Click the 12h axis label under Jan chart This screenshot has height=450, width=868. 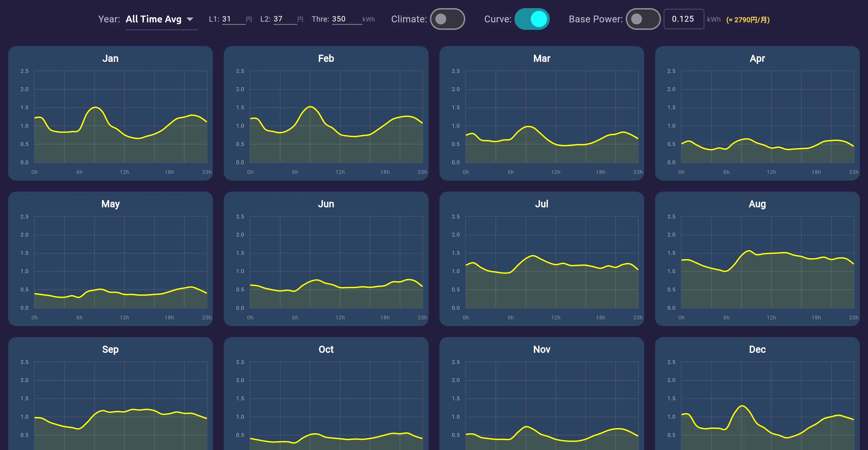124,172
